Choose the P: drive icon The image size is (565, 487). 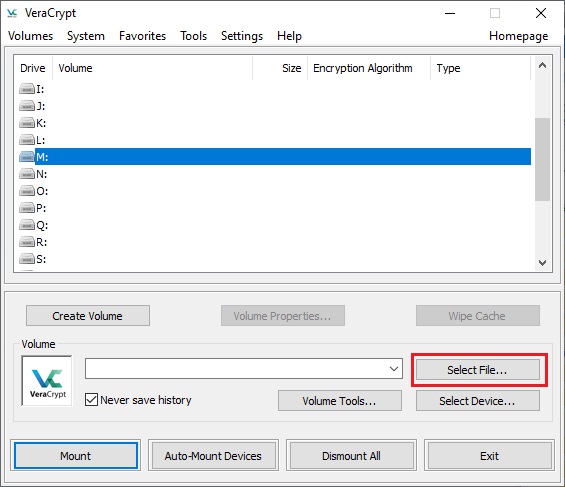coord(27,208)
